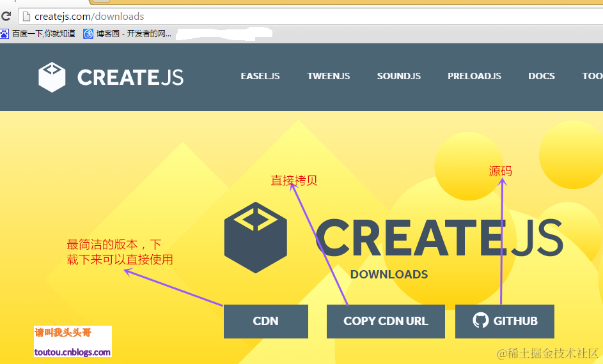
Task: Click the GITHUB button label
Action: coord(515,321)
